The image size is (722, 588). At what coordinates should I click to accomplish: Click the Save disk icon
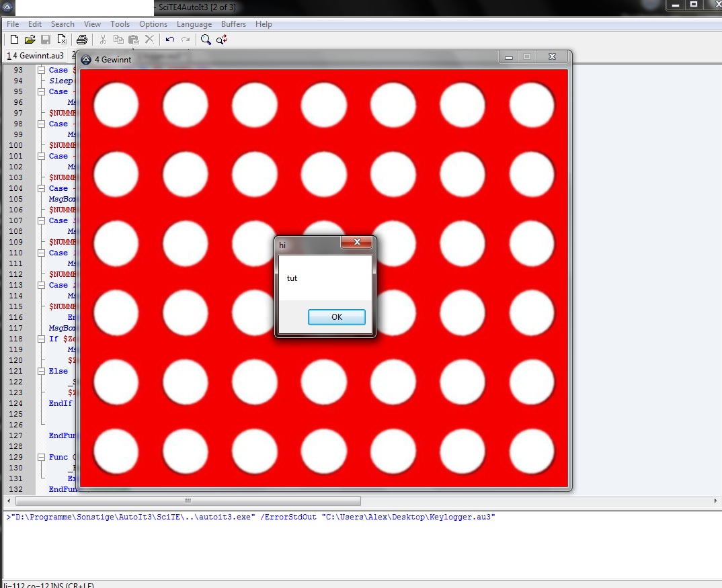click(46, 40)
